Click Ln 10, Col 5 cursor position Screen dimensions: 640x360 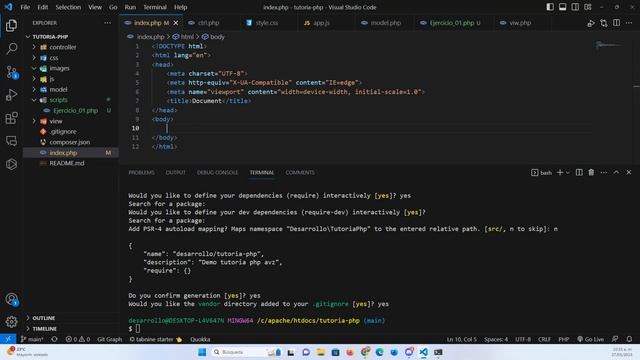(461, 339)
